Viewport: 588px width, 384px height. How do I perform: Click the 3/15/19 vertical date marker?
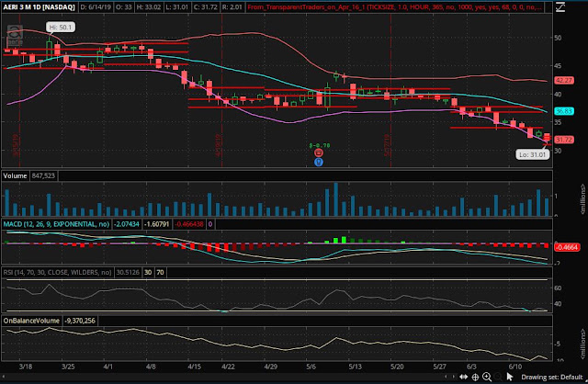point(16,145)
